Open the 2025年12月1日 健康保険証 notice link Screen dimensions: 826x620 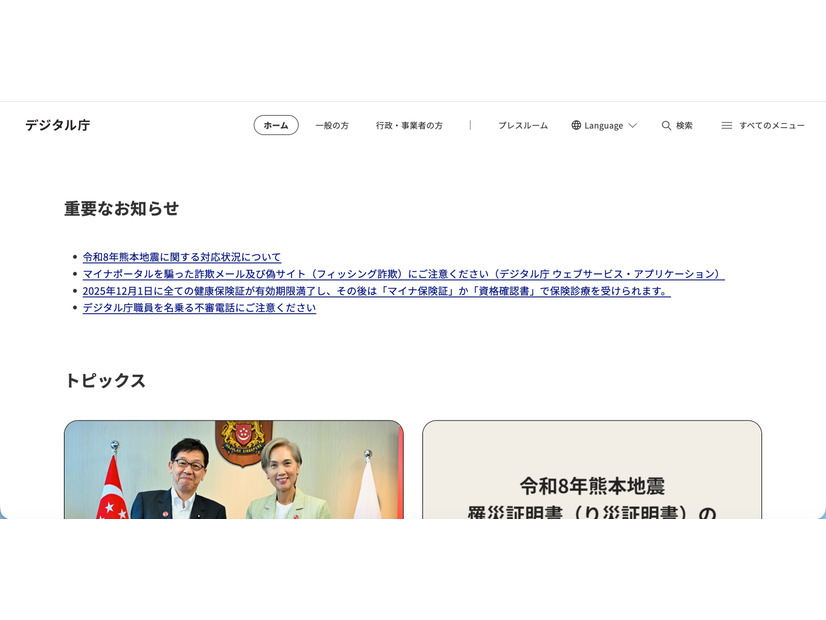click(377, 291)
